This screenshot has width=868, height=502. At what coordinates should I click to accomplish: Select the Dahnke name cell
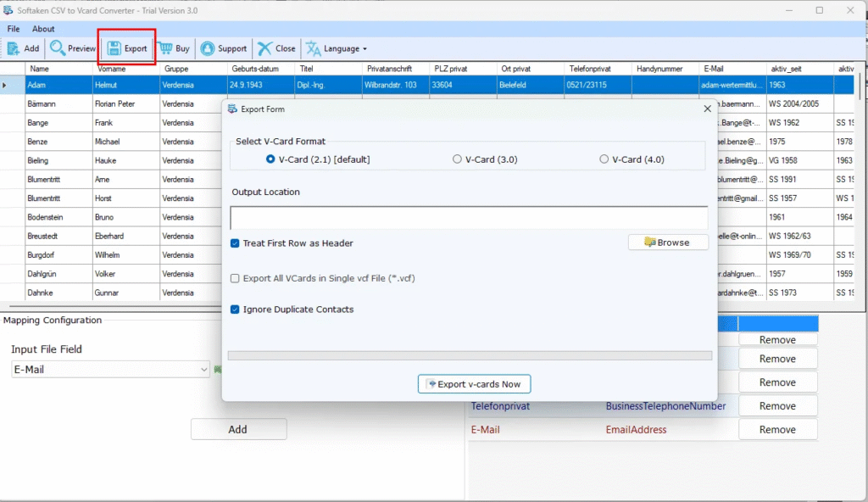(58, 293)
